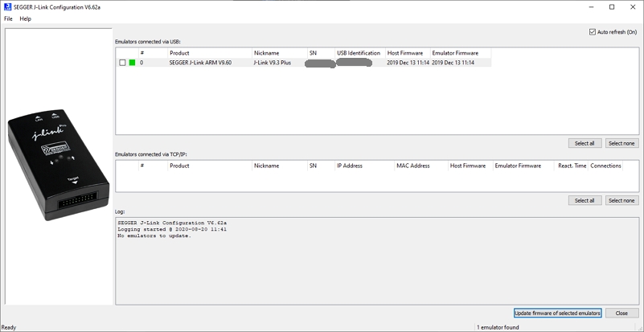Toggle the Auto refresh checkbox
Screen dimensions: 644x332
pyautogui.click(x=593, y=32)
